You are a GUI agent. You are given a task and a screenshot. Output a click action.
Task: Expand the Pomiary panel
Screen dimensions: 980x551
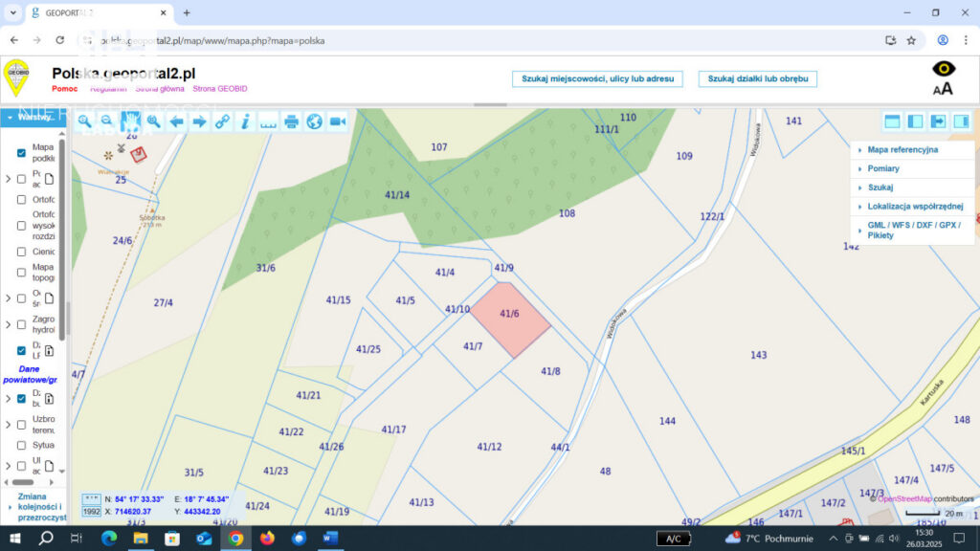click(x=882, y=168)
